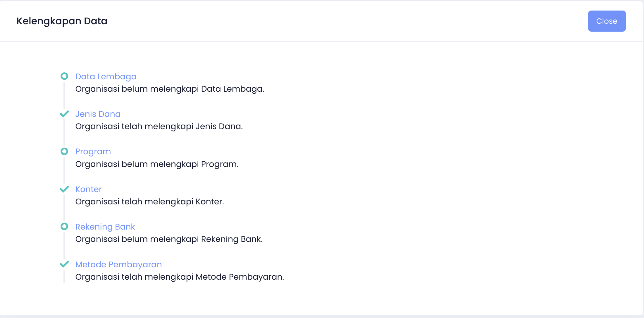Click text 'Organisasi telah melengkapi Metode Pembayaran'
644x318 pixels.
[180, 277]
